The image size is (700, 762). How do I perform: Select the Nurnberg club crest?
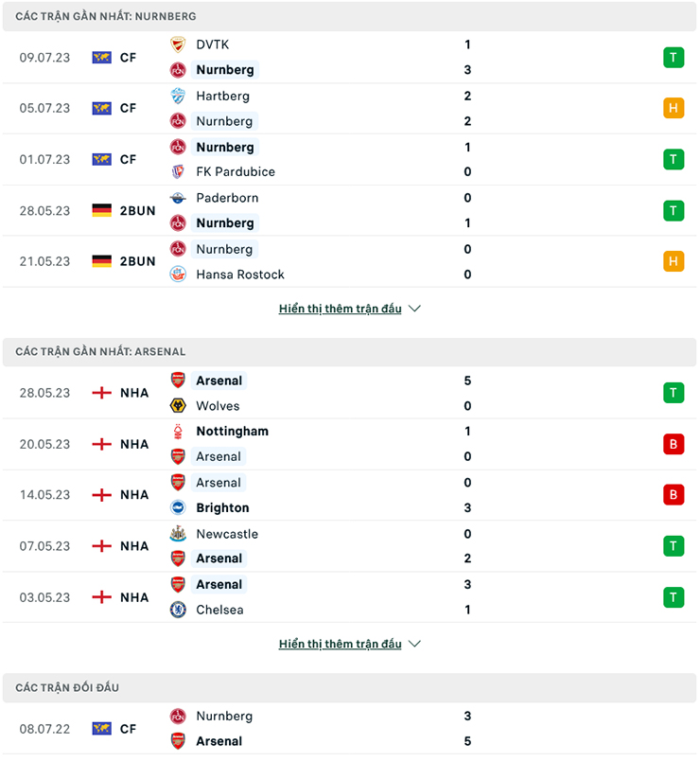(180, 69)
